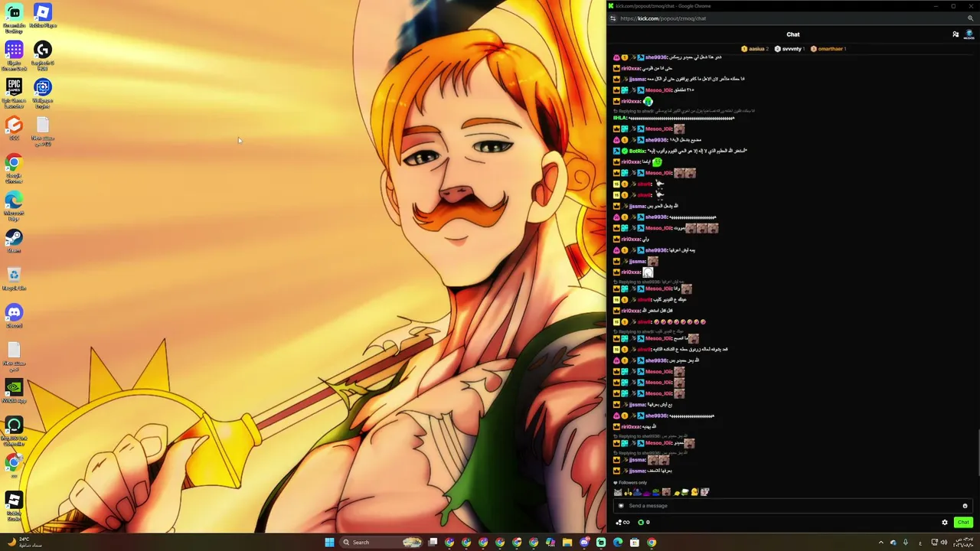The image size is (980, 551).
Task: Click the BotRix bot username in chat
Action: (637, 151)
